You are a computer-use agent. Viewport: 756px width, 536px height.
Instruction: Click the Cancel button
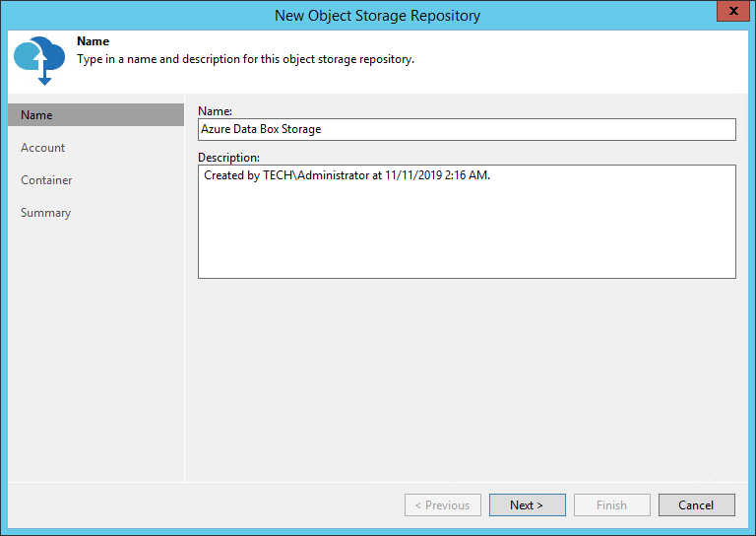tap(696, 505)
